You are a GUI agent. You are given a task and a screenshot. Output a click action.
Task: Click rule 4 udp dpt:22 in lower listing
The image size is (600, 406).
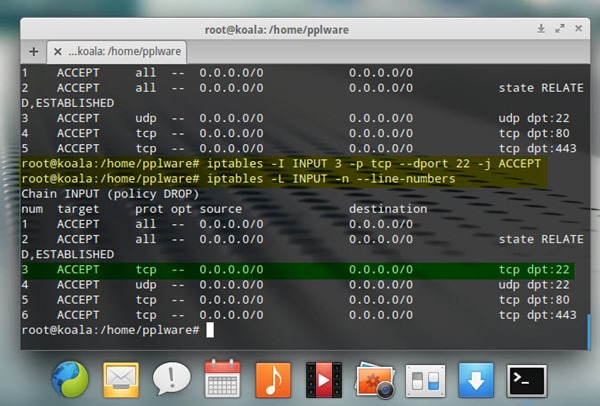point(295,285)
